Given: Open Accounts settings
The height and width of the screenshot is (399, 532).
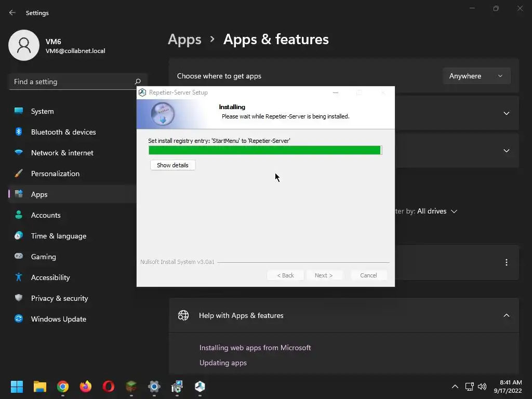Looking at the screenshot, I should [x=73, y=215].
